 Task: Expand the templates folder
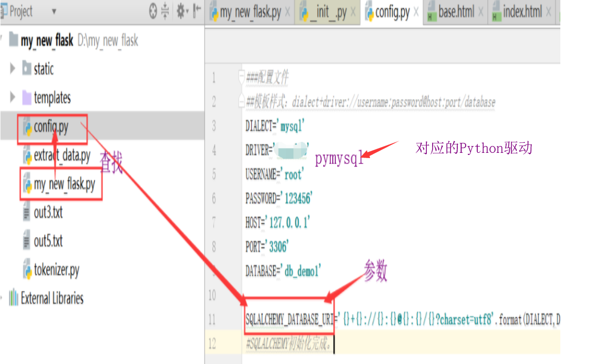point(13,97)
